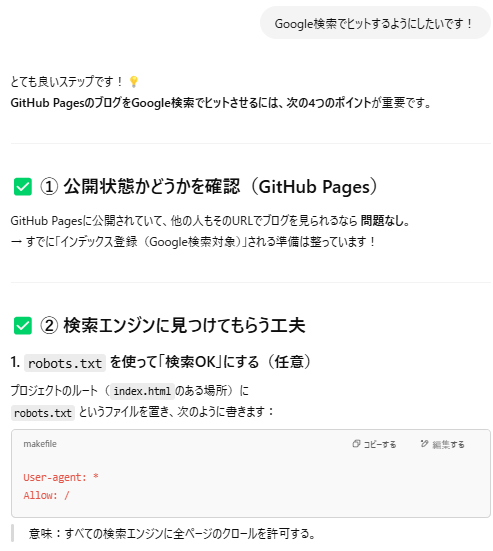Click the bold text 問題なし
This screenshot has width=493, height=551.
click(x=385, y=221)
